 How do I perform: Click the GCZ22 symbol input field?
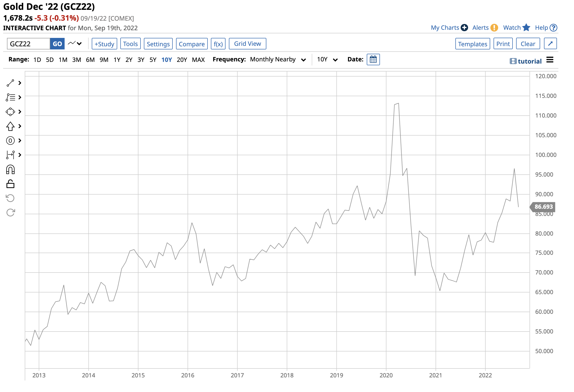[x=28, y=44]
